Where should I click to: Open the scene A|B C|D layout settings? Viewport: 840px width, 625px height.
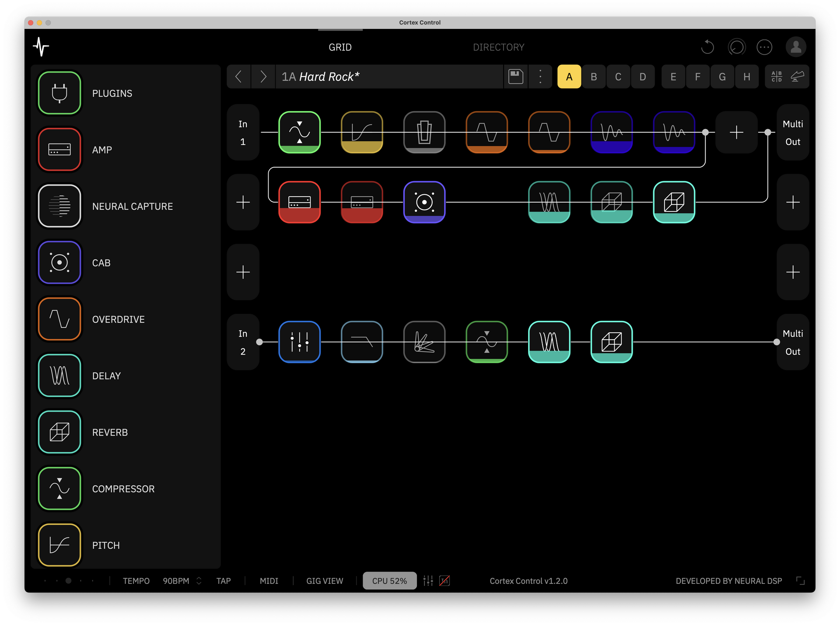point(777,77)
